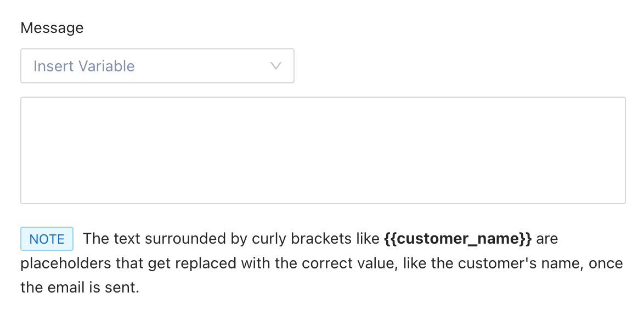Click the chevron arrow in Insert Variable
This screenshot has width=644, height=315.
[276, 66]
